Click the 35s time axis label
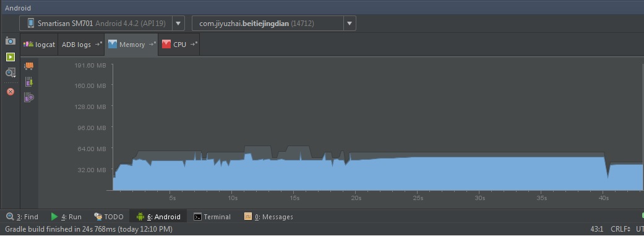Screen dimensions: 644x236 pos(542,198)
